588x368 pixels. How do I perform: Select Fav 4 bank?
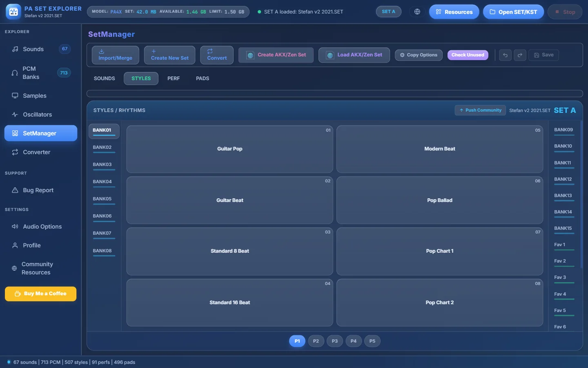564,295
